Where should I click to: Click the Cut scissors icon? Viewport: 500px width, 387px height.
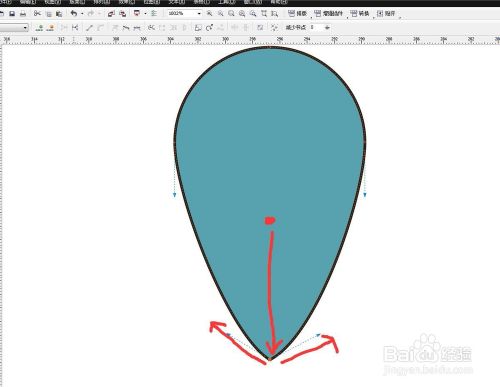tap(37, 14)
